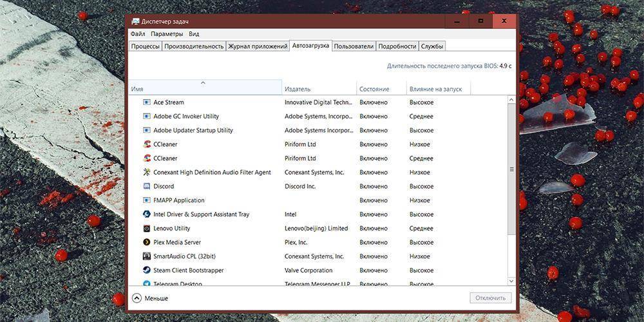The height and width of the screenshot is (322, 644).
Task: Sort list by the Имя column header
Action: (x=204, y=89)
